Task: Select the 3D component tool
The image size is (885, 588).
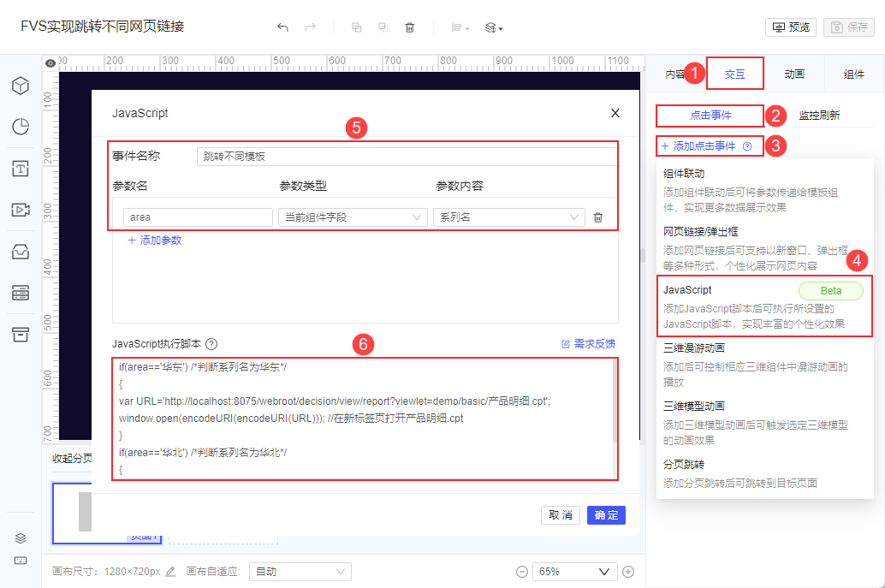Action: tap(21, 86)
